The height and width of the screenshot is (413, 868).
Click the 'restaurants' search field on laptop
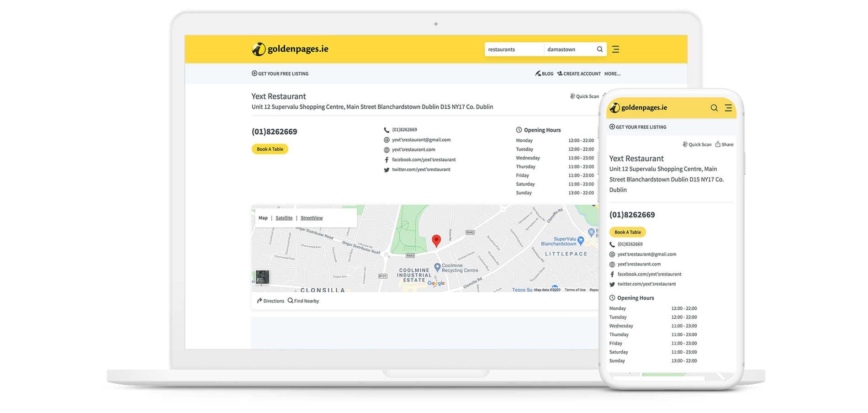tap(514, 49)
